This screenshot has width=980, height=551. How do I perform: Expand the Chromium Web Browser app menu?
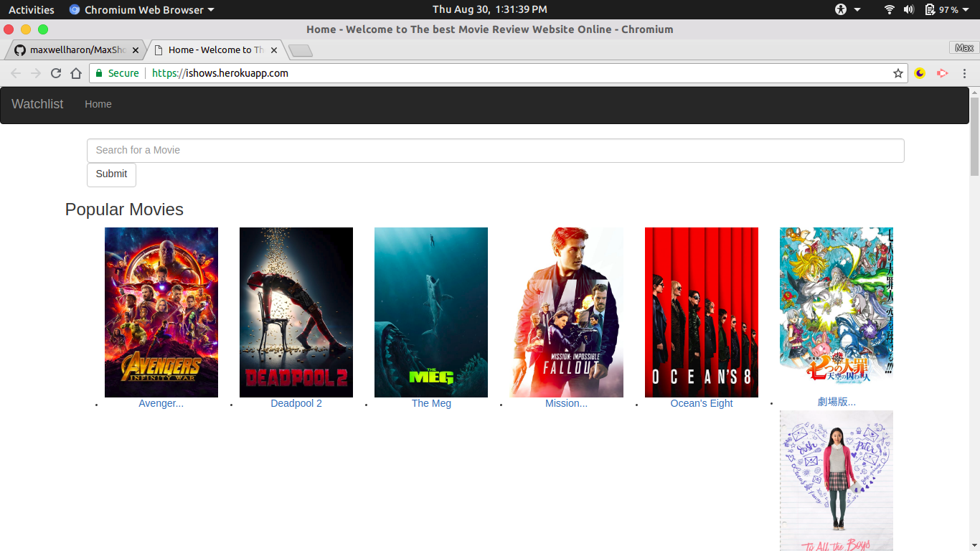click(141, 9)
